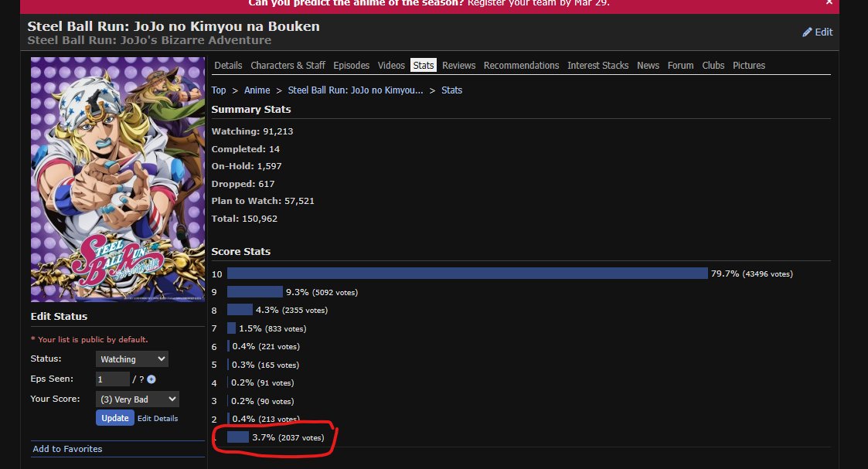This screenshot has width=868, height=469.
Task: Click the Dropped: 617 stat
Action: click(x=243, y=184)
